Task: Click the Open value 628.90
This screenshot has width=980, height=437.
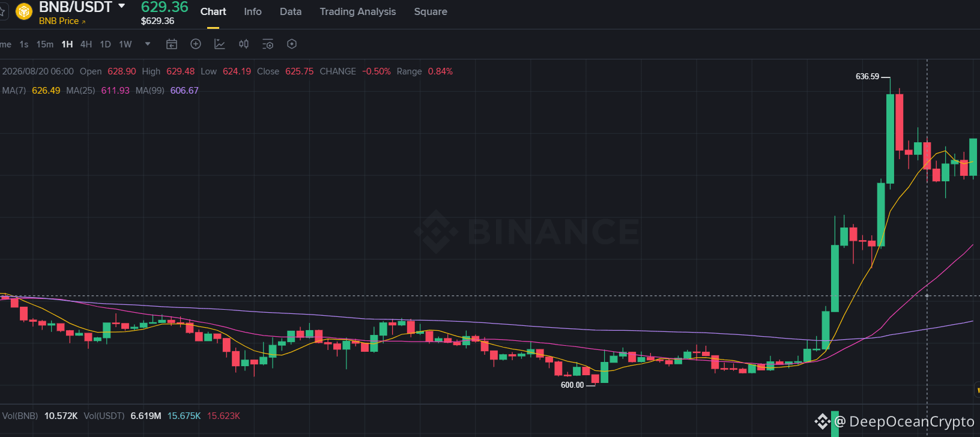Action: point(122,71)
